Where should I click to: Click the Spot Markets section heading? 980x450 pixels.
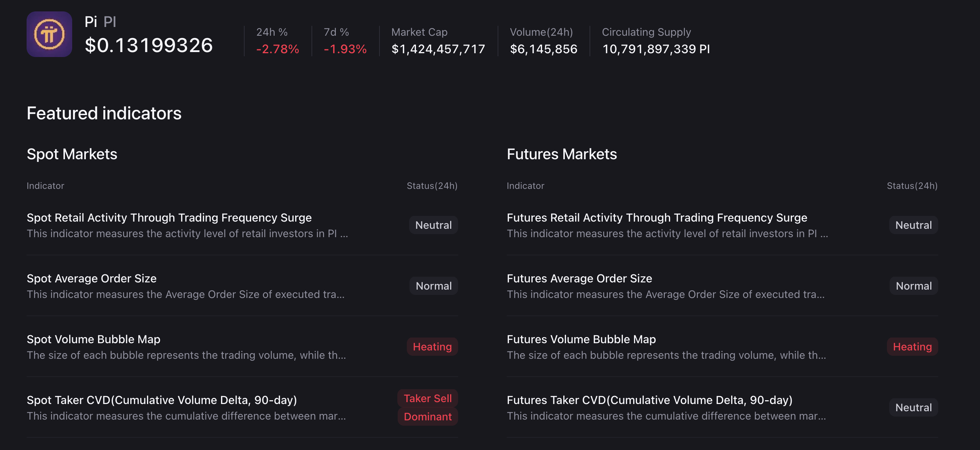[x=72, y=154]
